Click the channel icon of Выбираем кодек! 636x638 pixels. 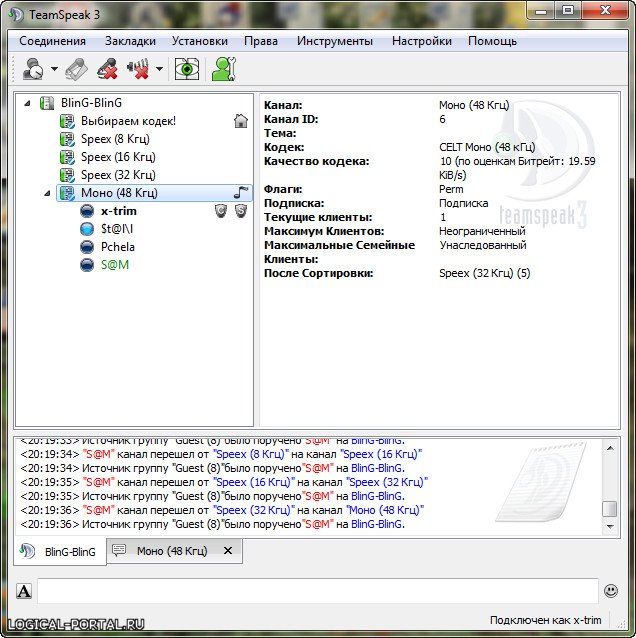click(x=67, y=121)
